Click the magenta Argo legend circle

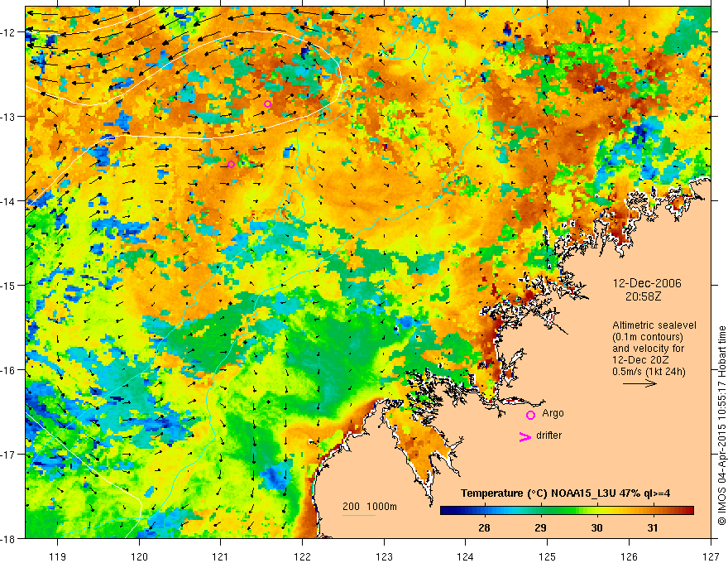(x=530, y=415)
